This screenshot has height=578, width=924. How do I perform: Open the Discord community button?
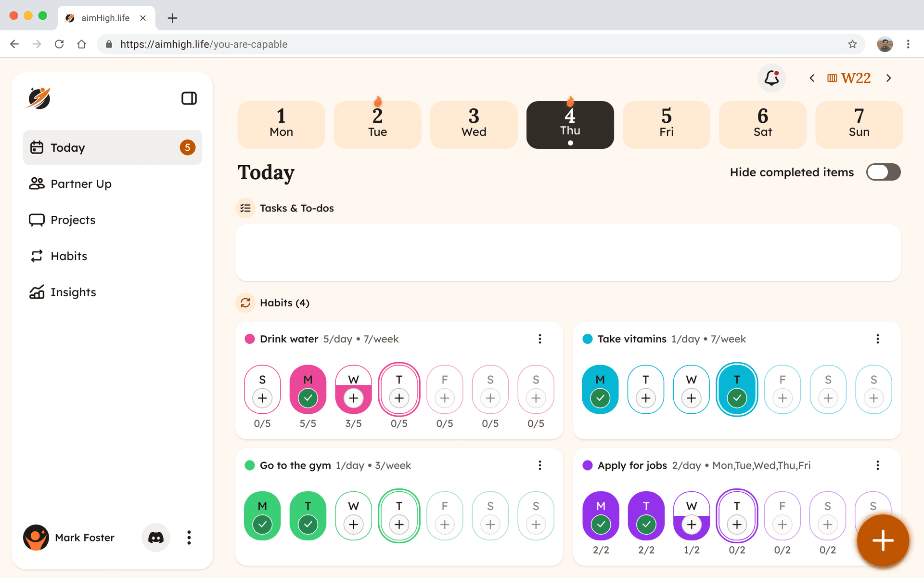point(155,538)
